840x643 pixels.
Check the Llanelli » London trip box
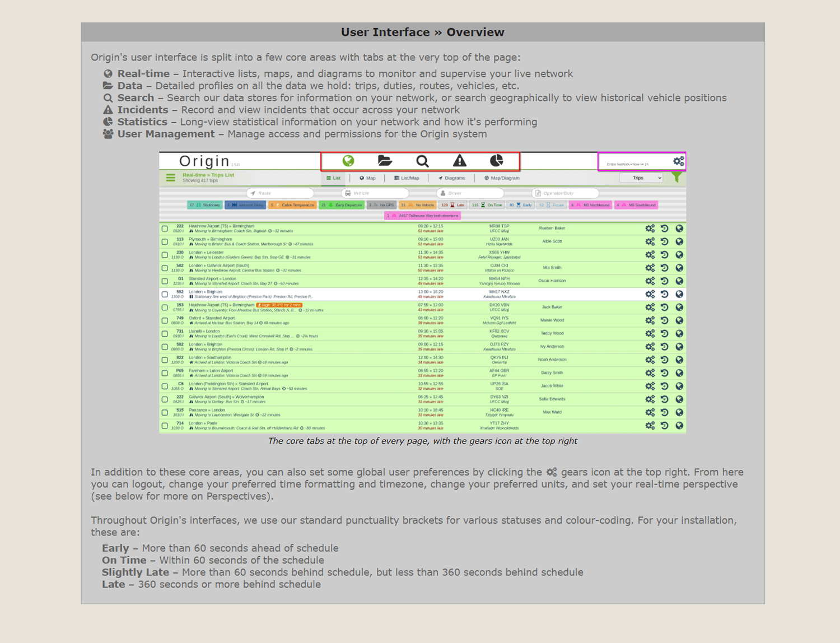(165, 334)
